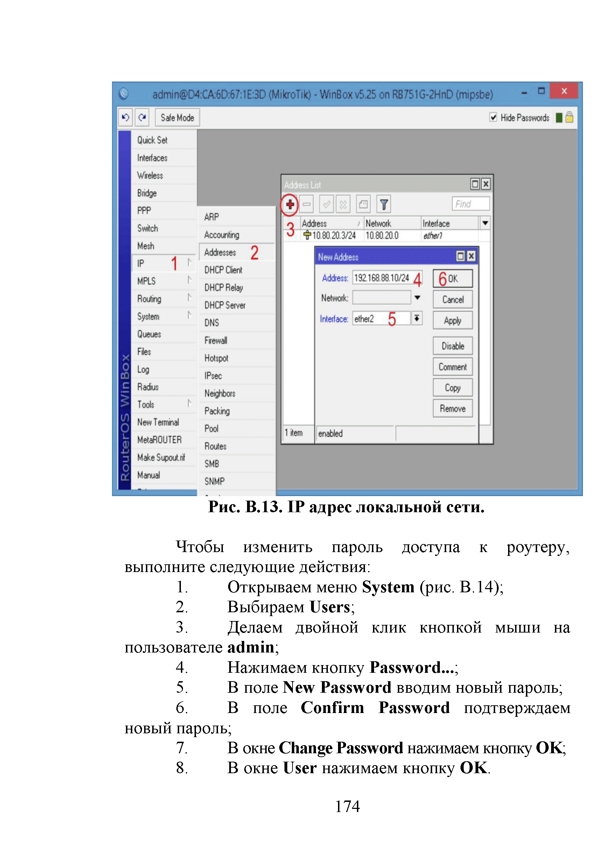612x868 pixels.
Task: Open the Interface dropdown showing ether2
Action: [416, 318]
